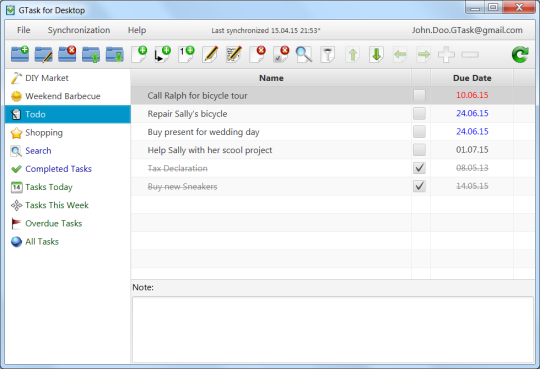Select the Todo list in the sidebar

point(68,114)
